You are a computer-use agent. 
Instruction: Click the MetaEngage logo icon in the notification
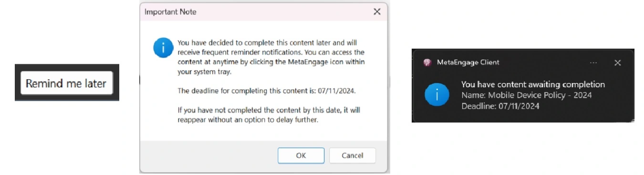point(427,62)
